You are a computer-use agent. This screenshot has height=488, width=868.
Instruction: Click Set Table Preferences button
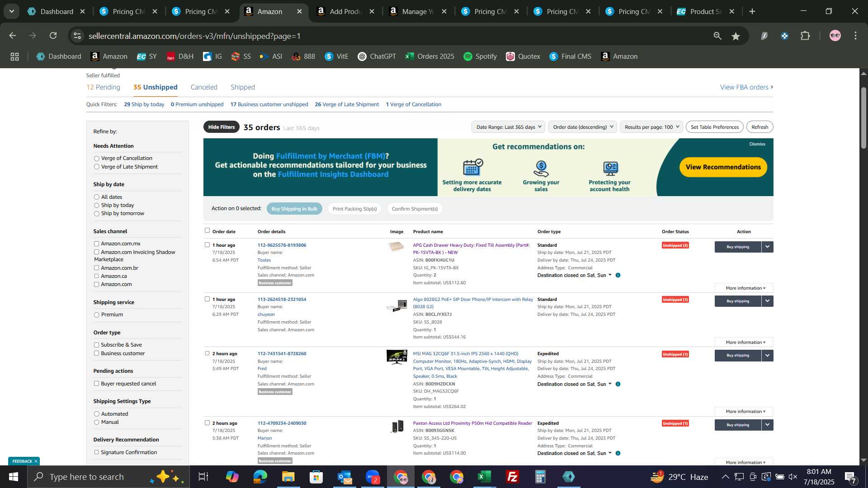tap(715, 127)
